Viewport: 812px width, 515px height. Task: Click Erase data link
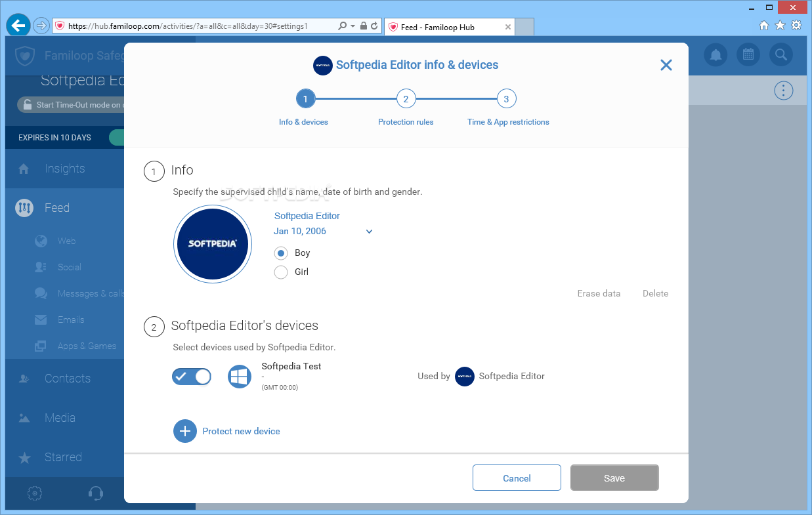click(x=599, y=293)
